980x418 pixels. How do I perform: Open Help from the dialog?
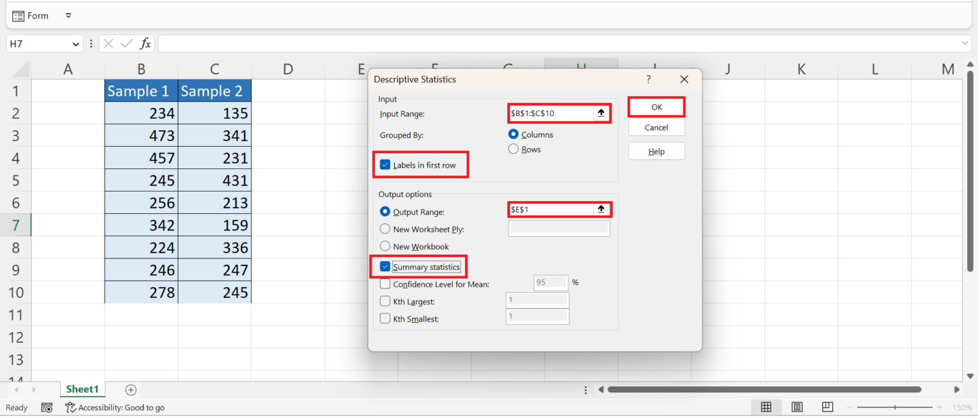[657, 151]
